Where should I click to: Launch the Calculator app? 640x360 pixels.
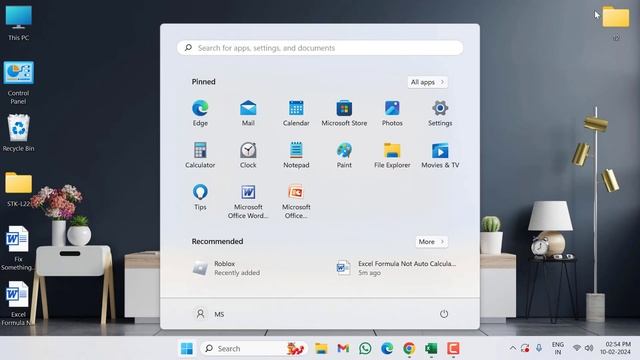tap(200, 155)
